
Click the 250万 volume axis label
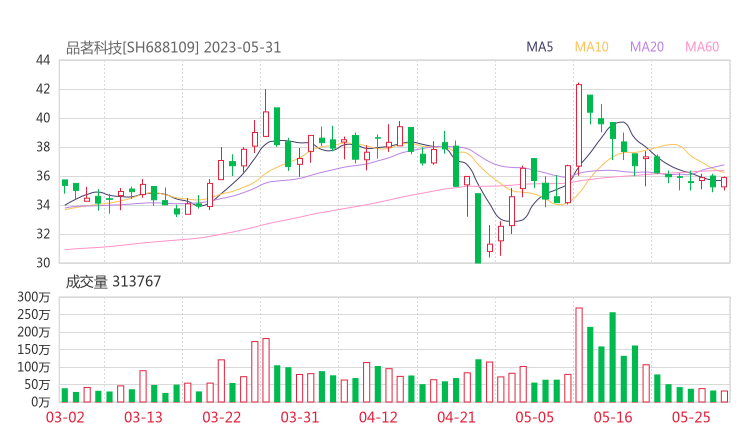coord(34,314)
